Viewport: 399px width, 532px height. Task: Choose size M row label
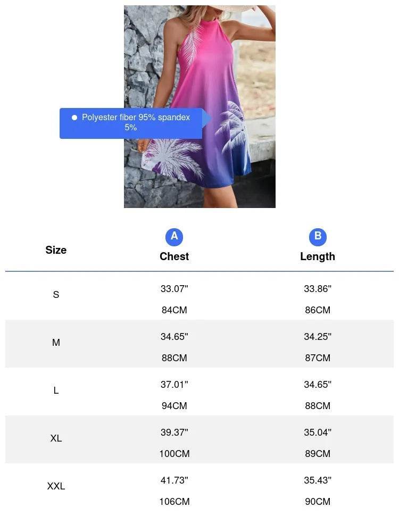(56, 343)
